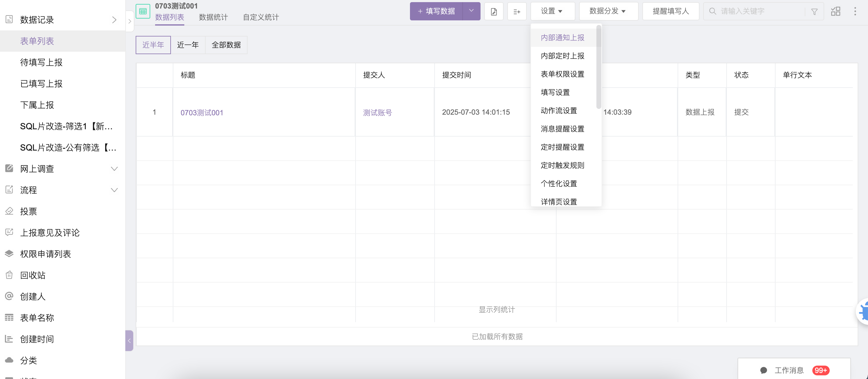Click the search magnifier icon
Screen dimensions: 868x379
point(712,11)
